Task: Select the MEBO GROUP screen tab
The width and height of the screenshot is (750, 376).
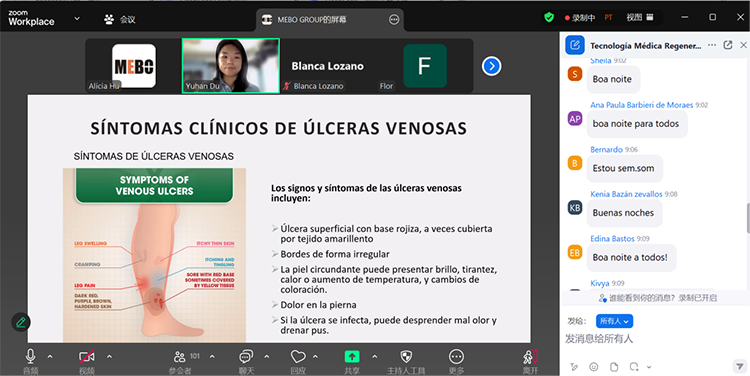Action: point(330,20)
